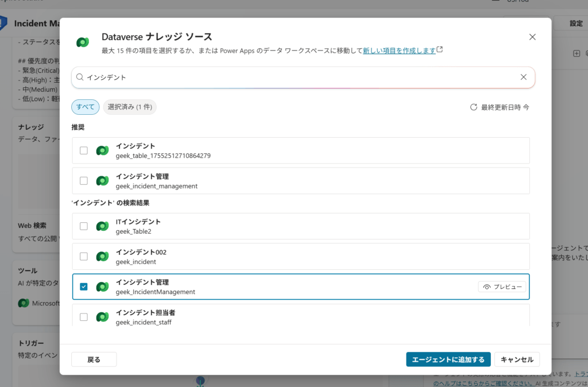Click the Dataverse logo in dialog header

point(83,42)
